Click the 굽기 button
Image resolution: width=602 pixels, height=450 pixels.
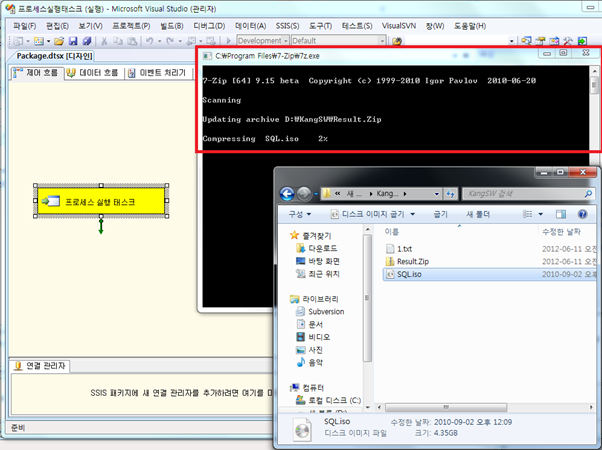(x=440, y=214)
